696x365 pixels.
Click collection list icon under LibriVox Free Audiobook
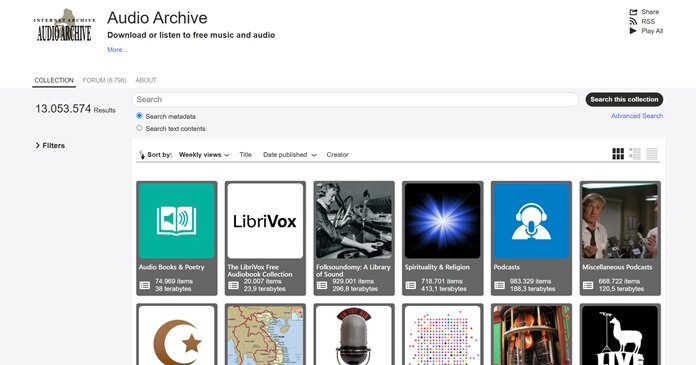[233, 285]
